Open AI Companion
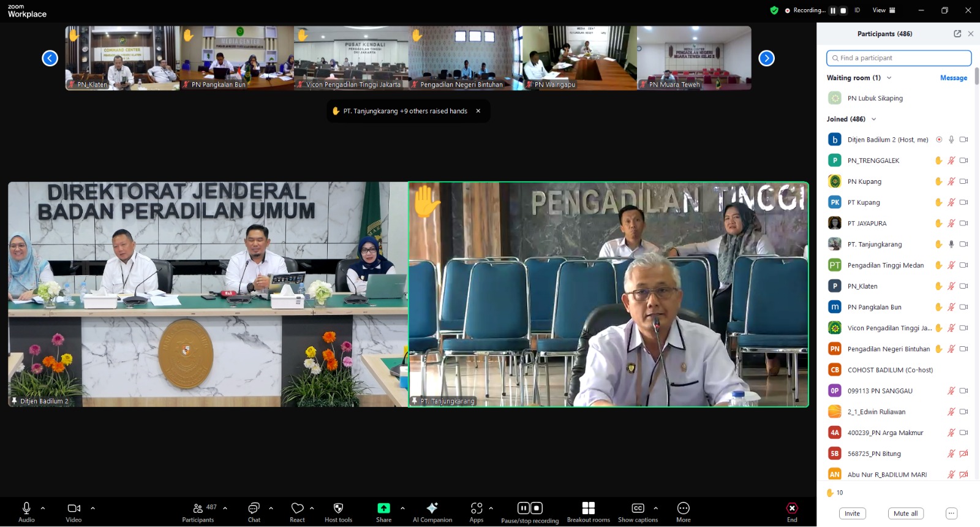 point(432,512)
